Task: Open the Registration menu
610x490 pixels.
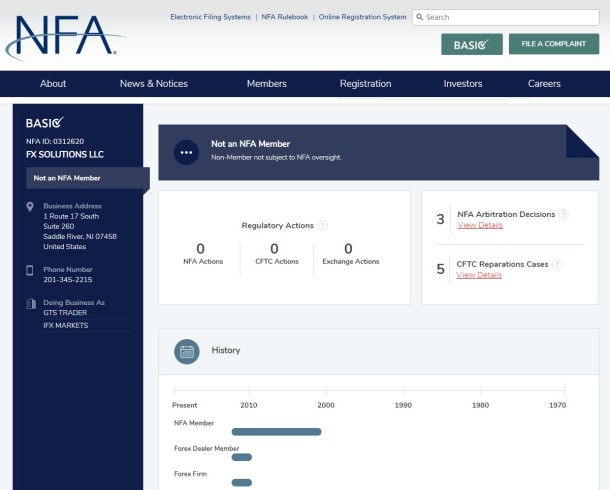Action: 365,84
